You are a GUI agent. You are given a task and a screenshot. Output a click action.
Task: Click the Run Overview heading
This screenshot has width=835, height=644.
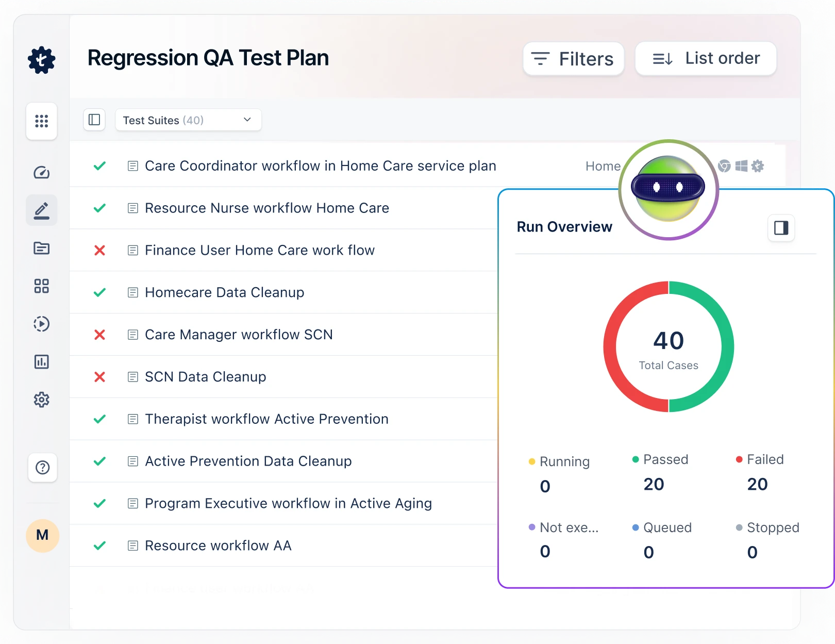point(564,226)
